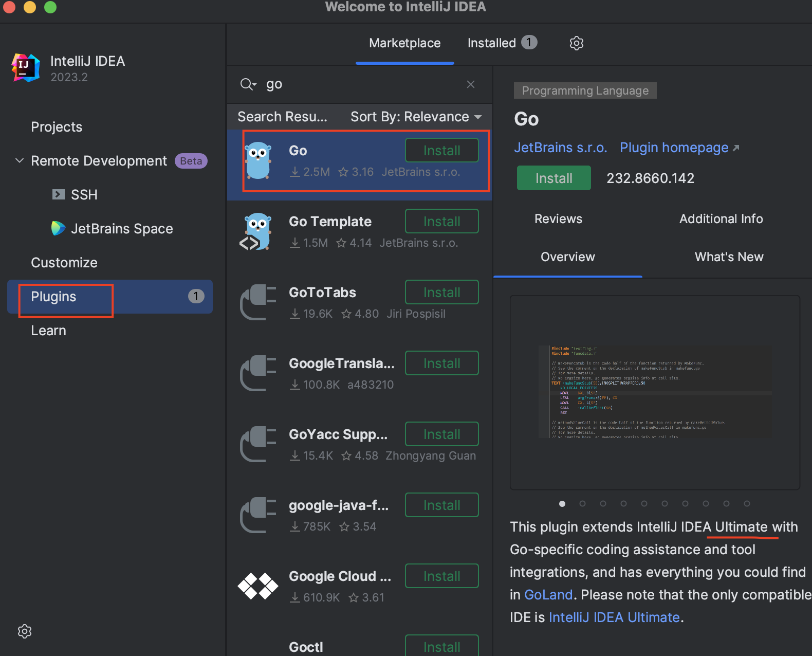
Task: Install the GoYacc Supp... plugin
Action: click(442, 434)
